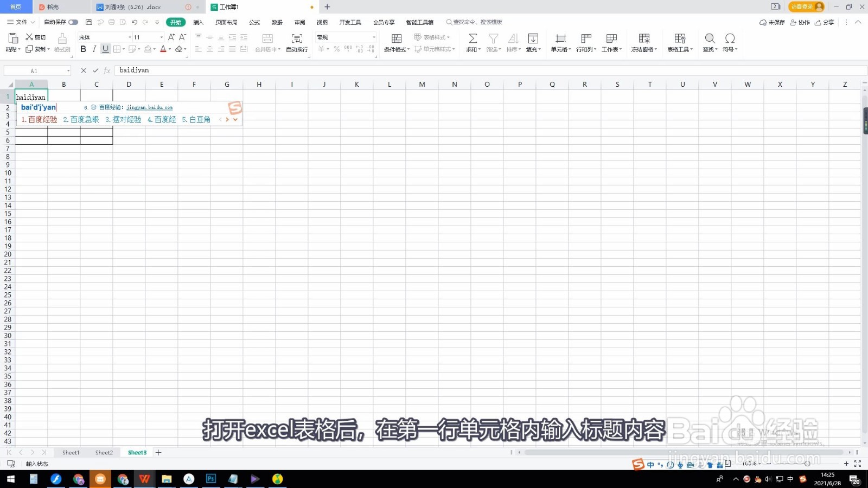868x488 pixels.
Task: Click the zoom in plus button
Action: 846,464
